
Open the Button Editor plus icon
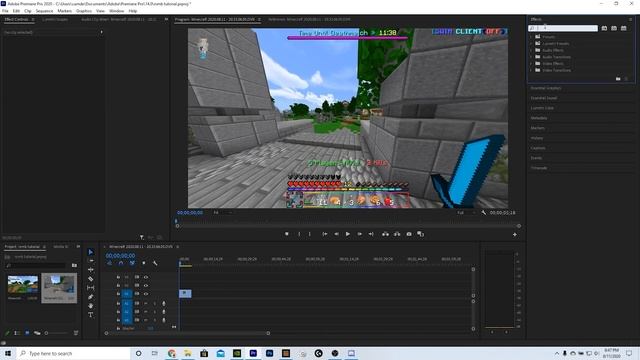click(515, 234)
